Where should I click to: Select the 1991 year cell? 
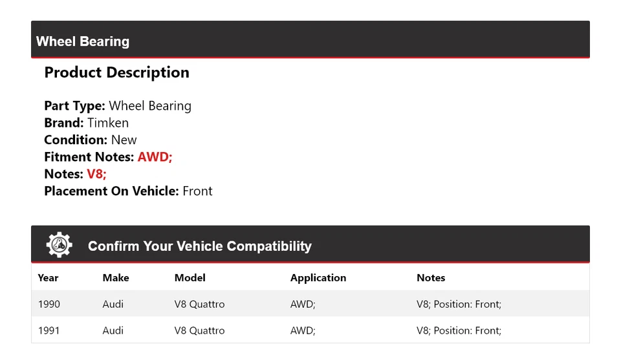click(49, 330)
